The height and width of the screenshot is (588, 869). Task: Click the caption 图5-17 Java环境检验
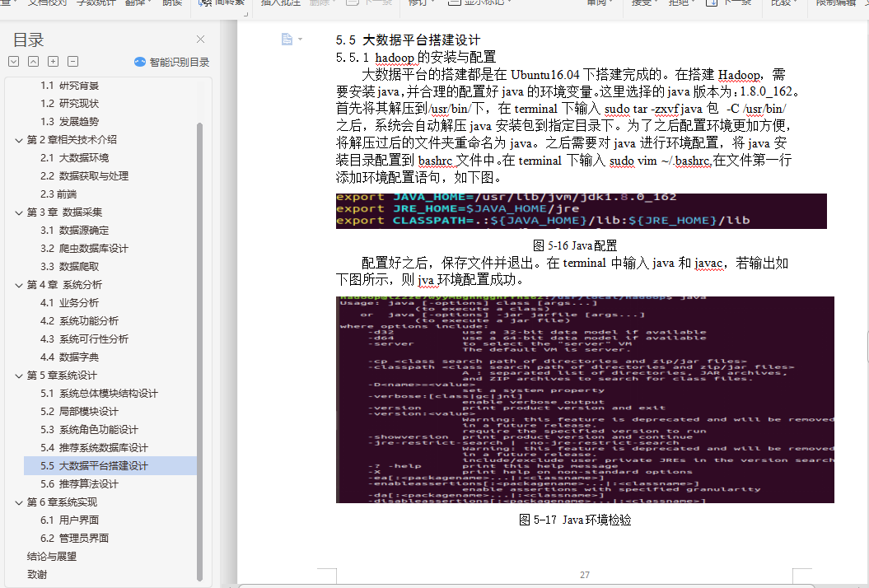[575, 520]
